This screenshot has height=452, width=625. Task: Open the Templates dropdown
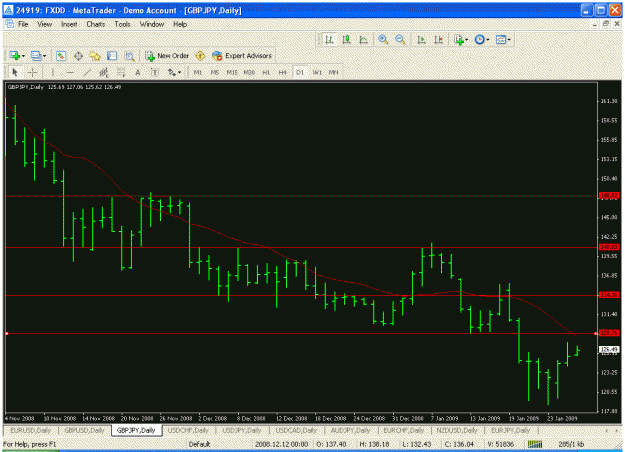[503, 39]
